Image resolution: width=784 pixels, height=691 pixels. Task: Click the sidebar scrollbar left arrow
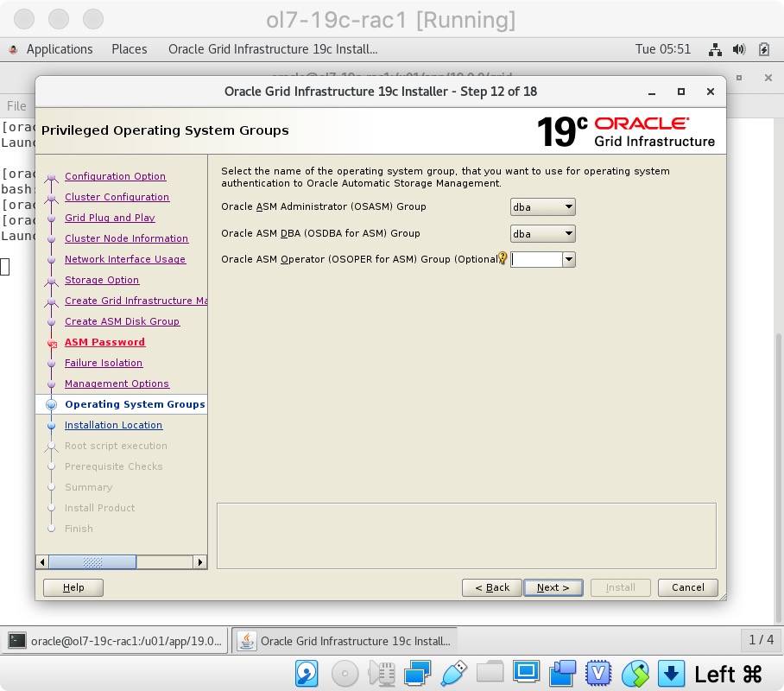[x=42, y=562]
